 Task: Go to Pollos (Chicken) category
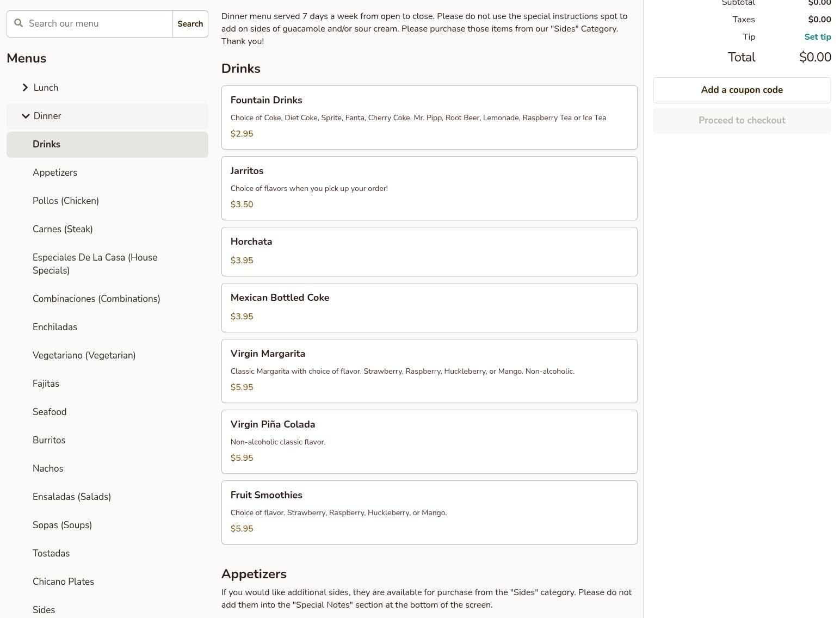tap(66, 201)
